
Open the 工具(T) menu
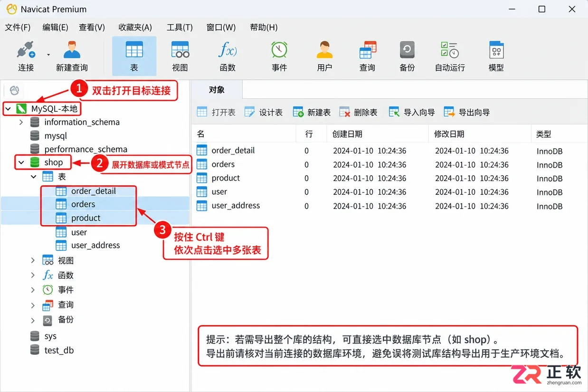[180, 27]
